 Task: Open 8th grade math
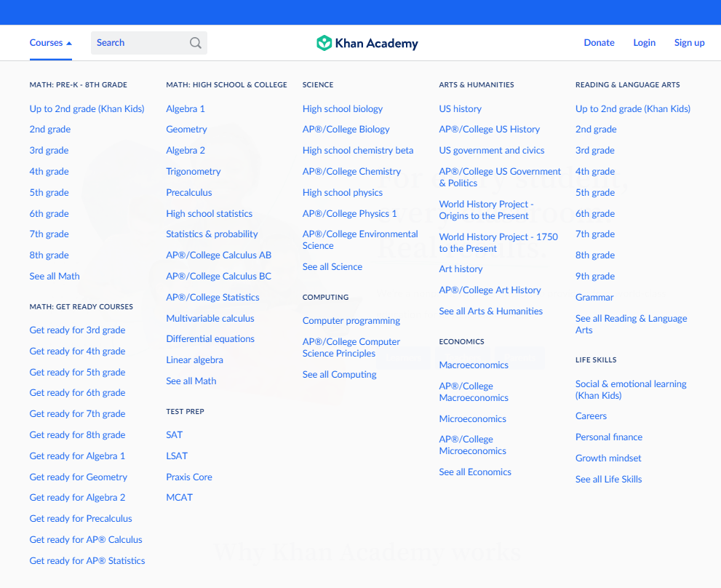(49, 255)
